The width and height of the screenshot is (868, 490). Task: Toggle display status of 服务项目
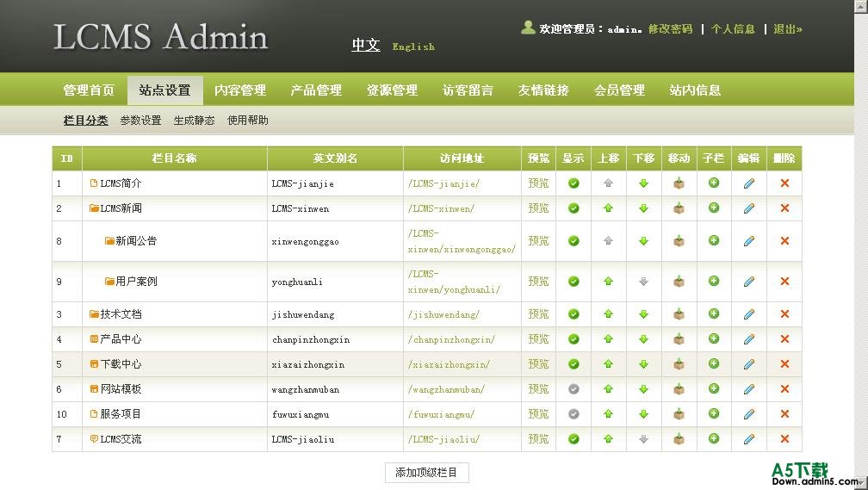tap(573, 414)
